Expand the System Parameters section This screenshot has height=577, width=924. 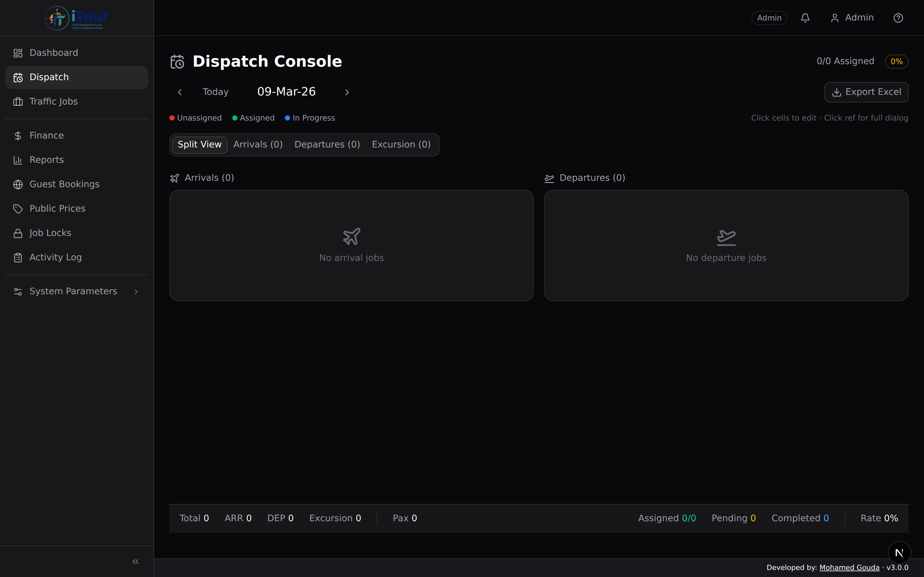73,291
